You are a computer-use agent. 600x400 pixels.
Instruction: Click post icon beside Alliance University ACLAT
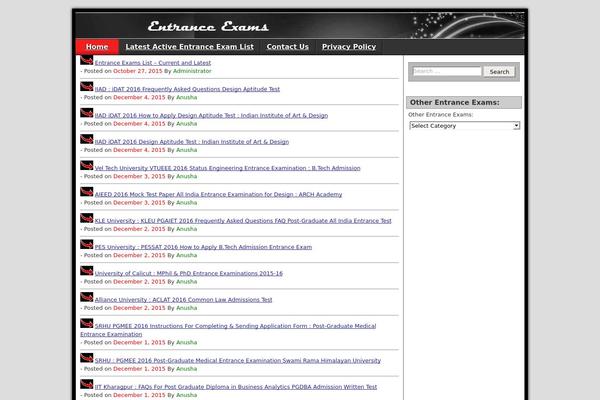[x=87, y=297]
